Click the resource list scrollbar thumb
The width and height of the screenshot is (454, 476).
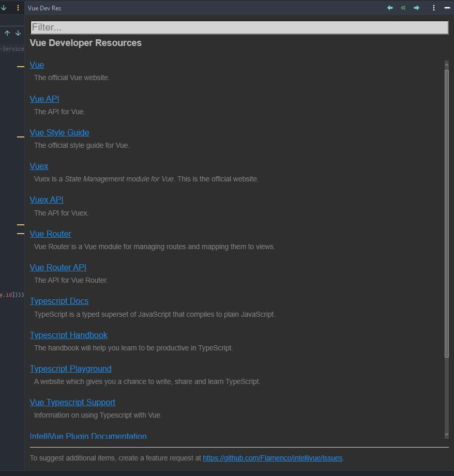[x=446, y=214]
